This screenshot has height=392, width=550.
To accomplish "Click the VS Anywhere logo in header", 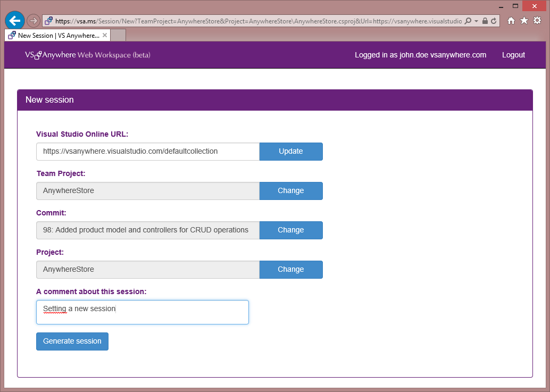I will (87, 55).
